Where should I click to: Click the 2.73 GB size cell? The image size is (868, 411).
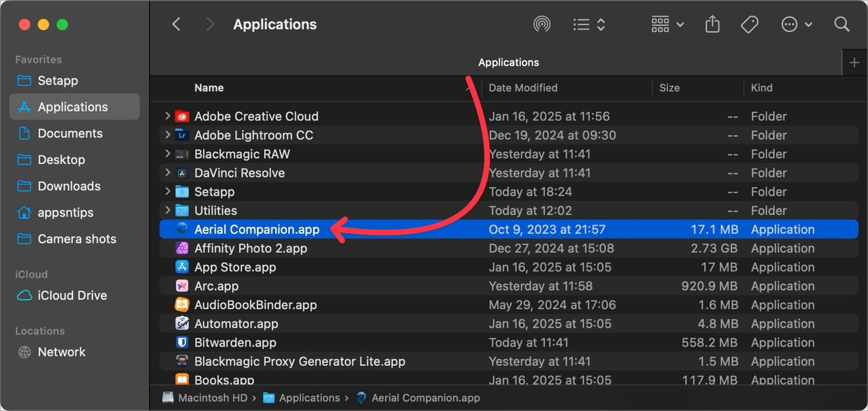pos(714,248)
